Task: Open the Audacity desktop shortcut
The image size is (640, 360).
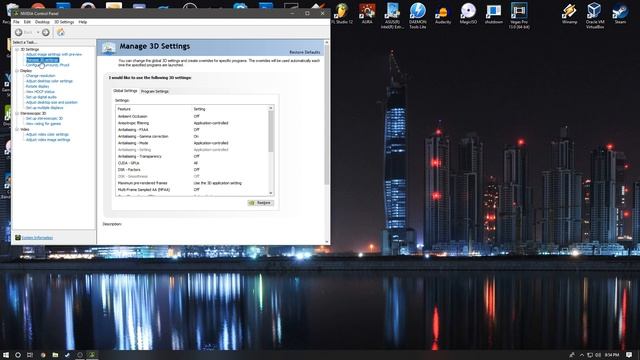Action: click(443, 13)
